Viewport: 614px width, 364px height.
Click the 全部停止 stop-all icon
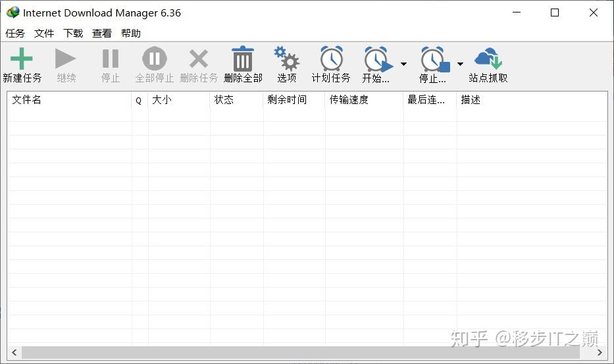154,59
